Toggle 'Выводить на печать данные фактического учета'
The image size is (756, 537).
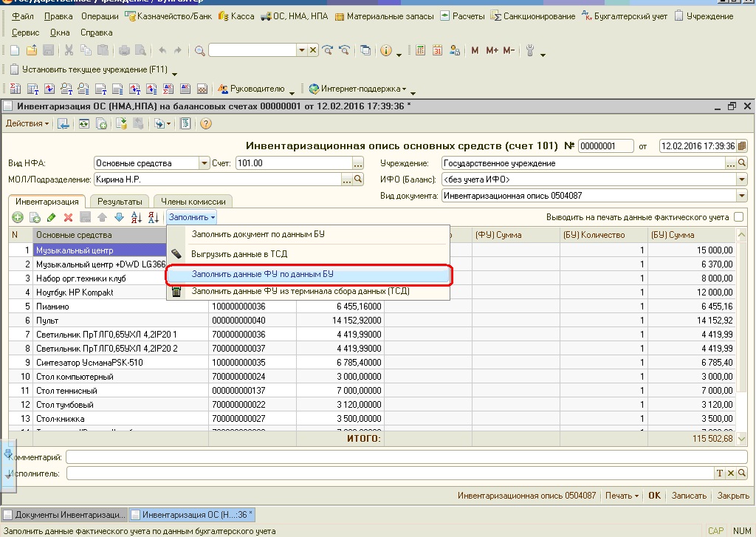pos(738,217)
